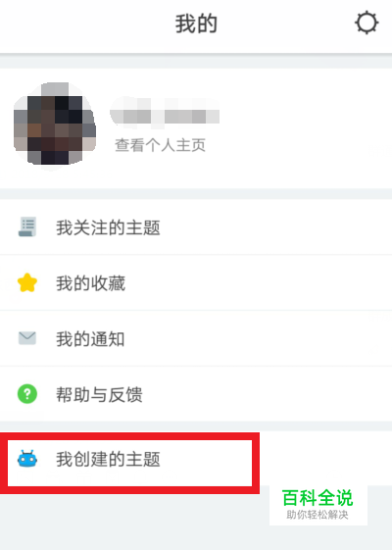The image size is (392, 550).
Task: Tap the empty area right of 我的通知
Action: point(260,338)
